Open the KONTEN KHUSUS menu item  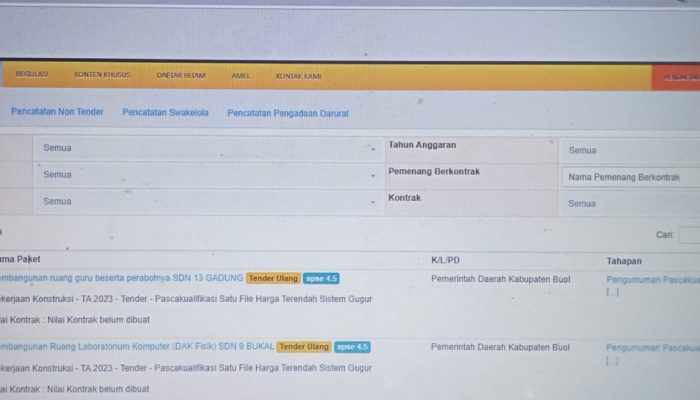click(102, 75)
